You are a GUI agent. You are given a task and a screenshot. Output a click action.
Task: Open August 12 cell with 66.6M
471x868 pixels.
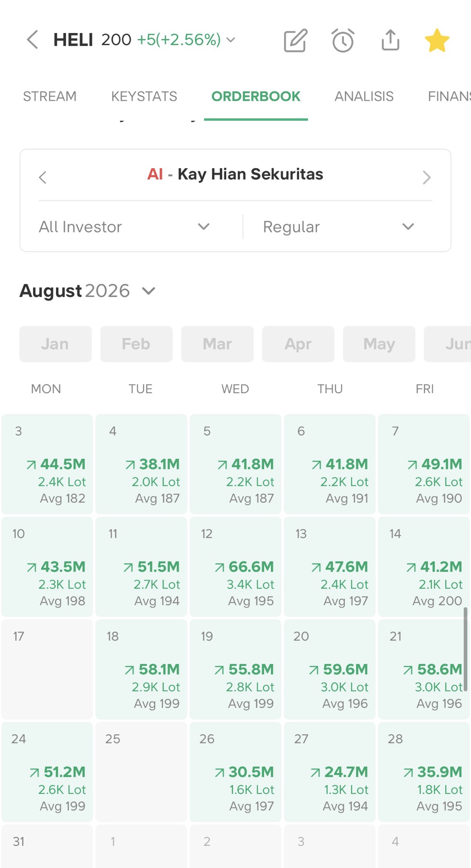pyautogui.click(x=235, y=566)
